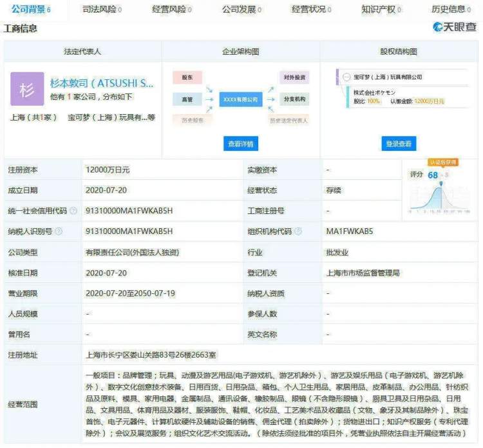Select the 经营状况 tab
This screenshot has height=448, width=483.
click(312, 9)
